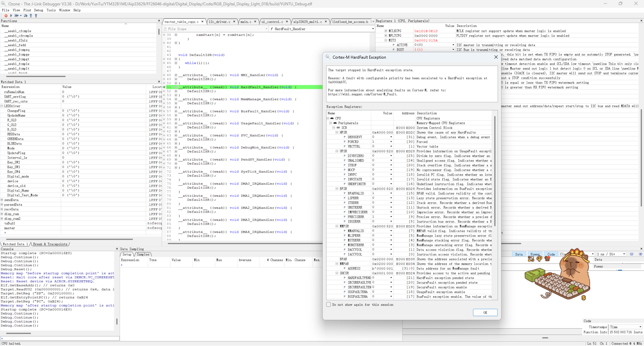Expand the sendData watched expression
The height and width of the screenshot is (346, 644).
click(x=2, y=200)
